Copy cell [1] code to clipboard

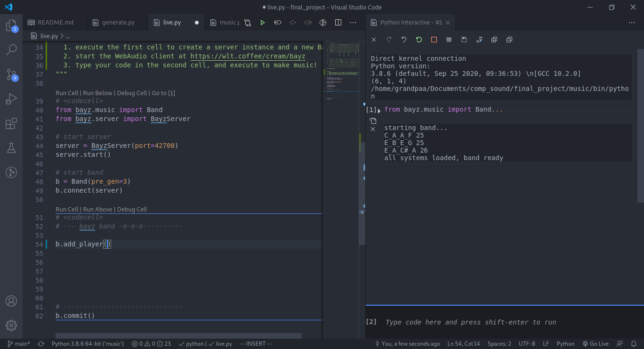click(x=373, y=121)
